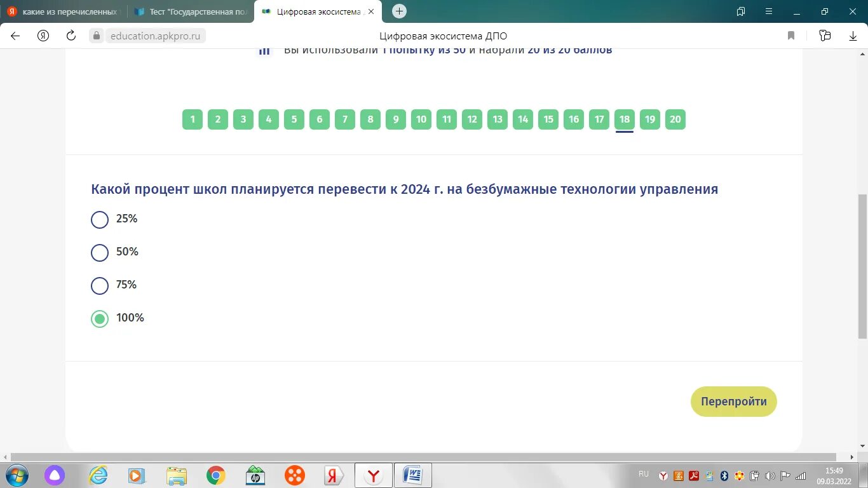Click the RU language indicator in tray
868x488 pixels.
coord(644,474)
